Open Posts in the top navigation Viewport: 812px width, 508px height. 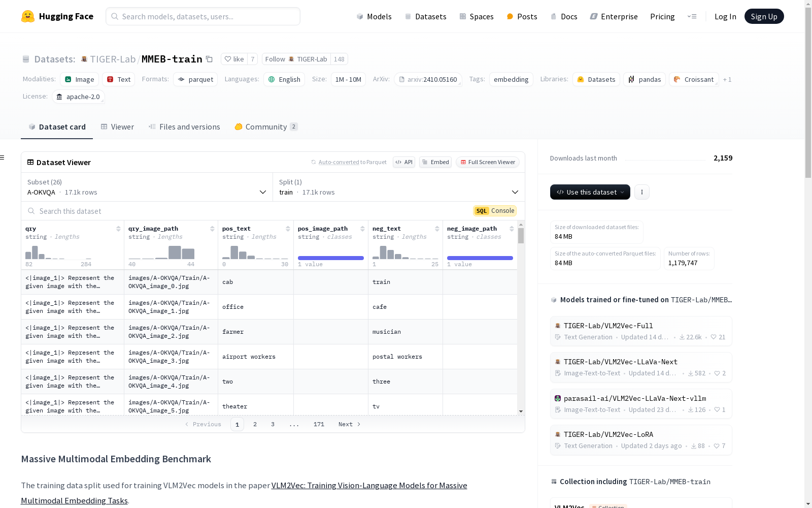[522, 16]
